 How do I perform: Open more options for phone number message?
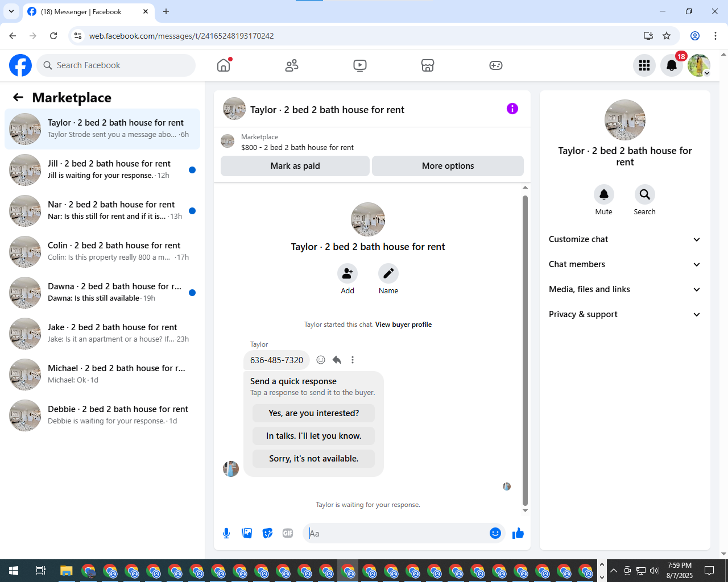pos(353,360)
